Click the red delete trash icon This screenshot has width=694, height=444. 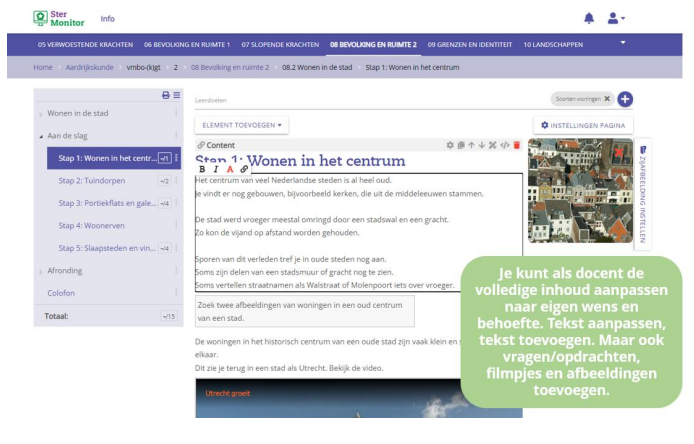pos(517,145)
